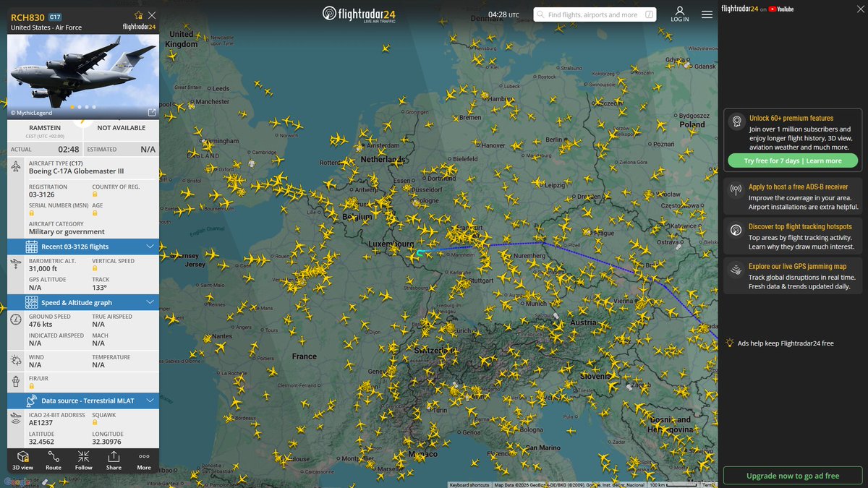
Task: Click the locked Squawk padlock
Action: point(95,423)
